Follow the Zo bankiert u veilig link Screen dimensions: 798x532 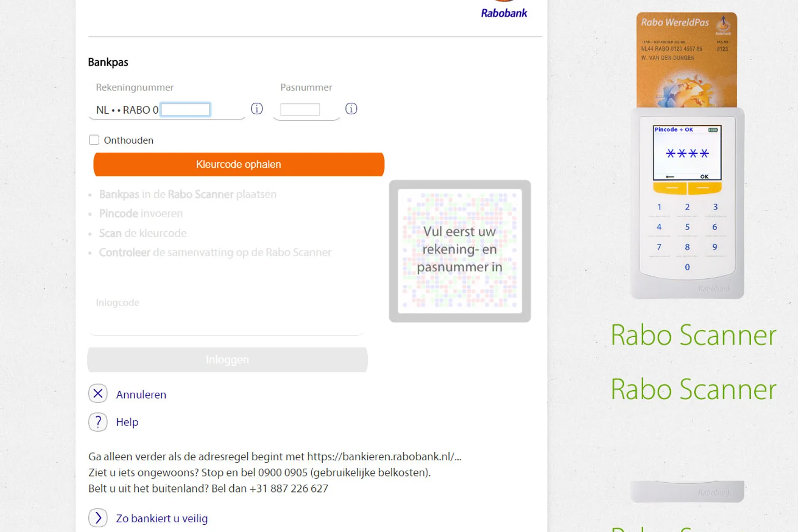(x=162, y=518)
